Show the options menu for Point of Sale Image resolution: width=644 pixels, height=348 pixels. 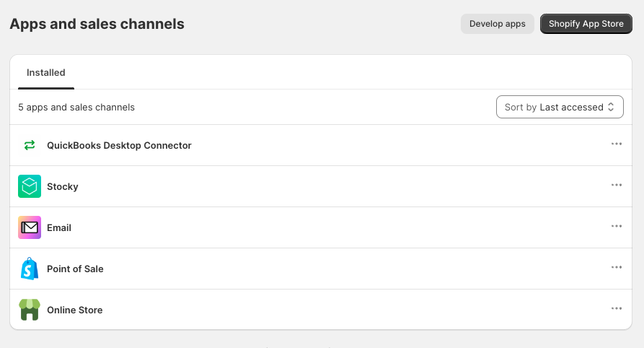click(617, 267)
